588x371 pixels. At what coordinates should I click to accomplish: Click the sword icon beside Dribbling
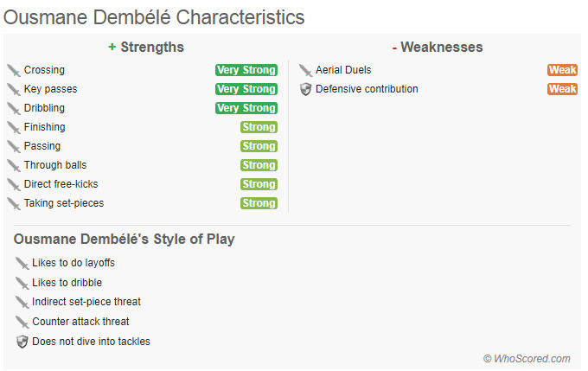14,108
